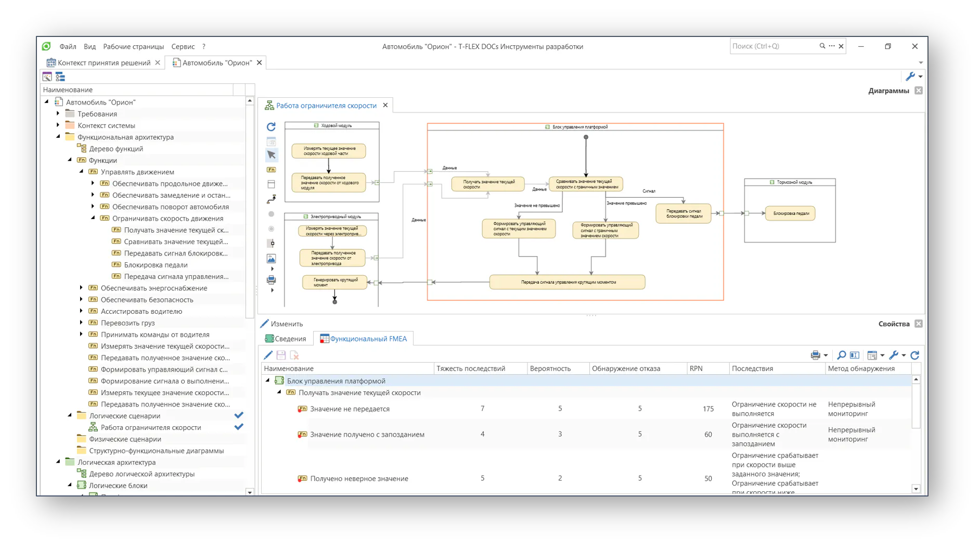Screen dimensions: 980x548
Task: Choose the insert image tool
Action: point(271,259)
